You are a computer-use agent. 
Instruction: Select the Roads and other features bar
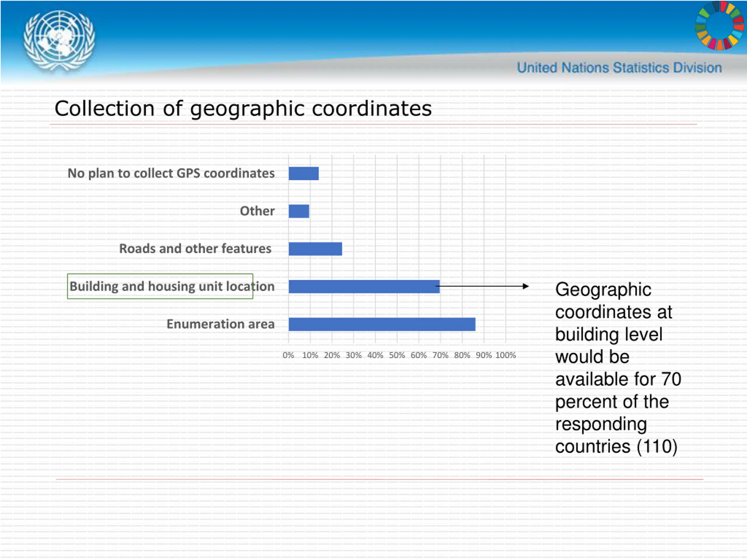click(315, 249)
